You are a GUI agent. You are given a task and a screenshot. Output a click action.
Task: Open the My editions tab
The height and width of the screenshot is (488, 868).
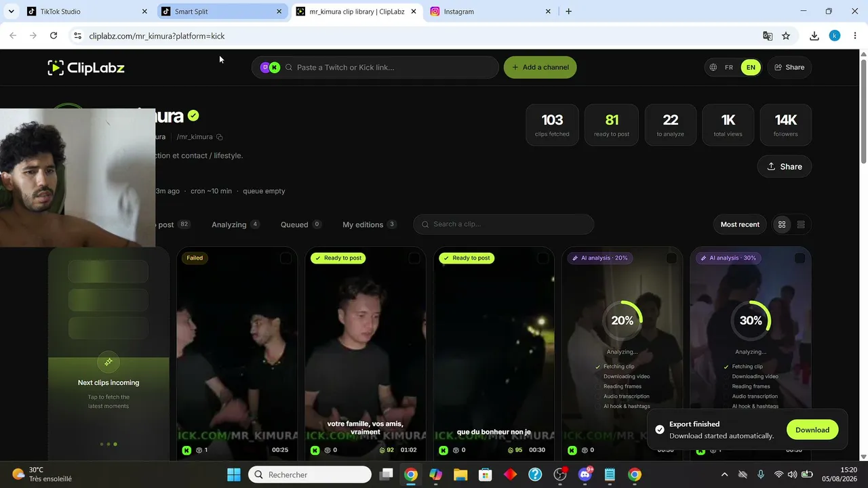pyautogui.click(x=370, y=224)
